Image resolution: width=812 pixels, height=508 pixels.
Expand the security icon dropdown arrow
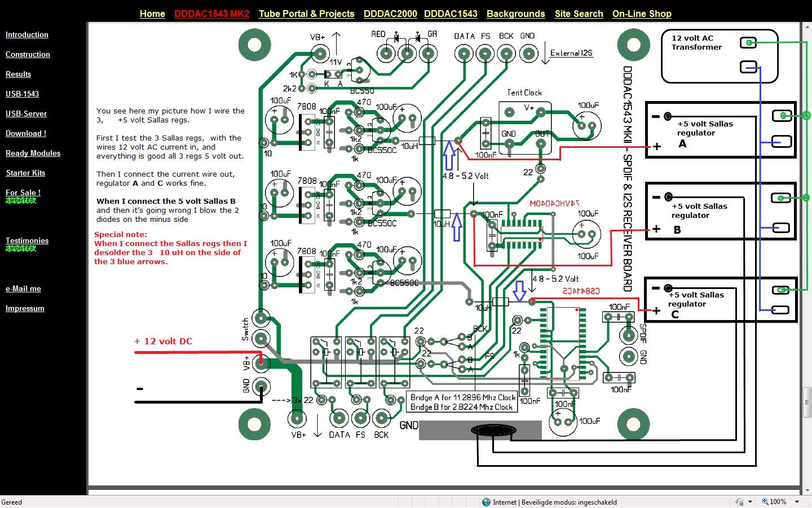point(750,502)
